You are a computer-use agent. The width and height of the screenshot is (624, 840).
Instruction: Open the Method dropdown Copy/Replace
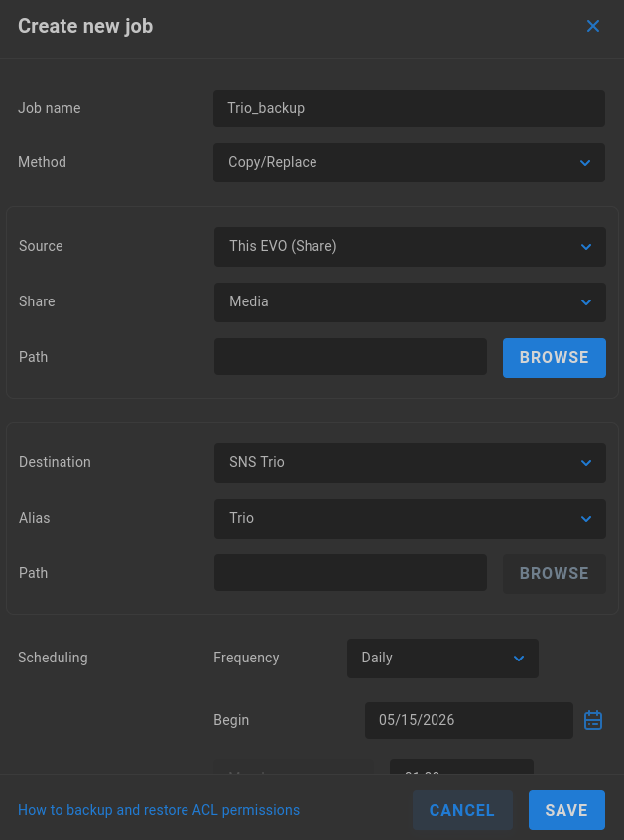409,163
